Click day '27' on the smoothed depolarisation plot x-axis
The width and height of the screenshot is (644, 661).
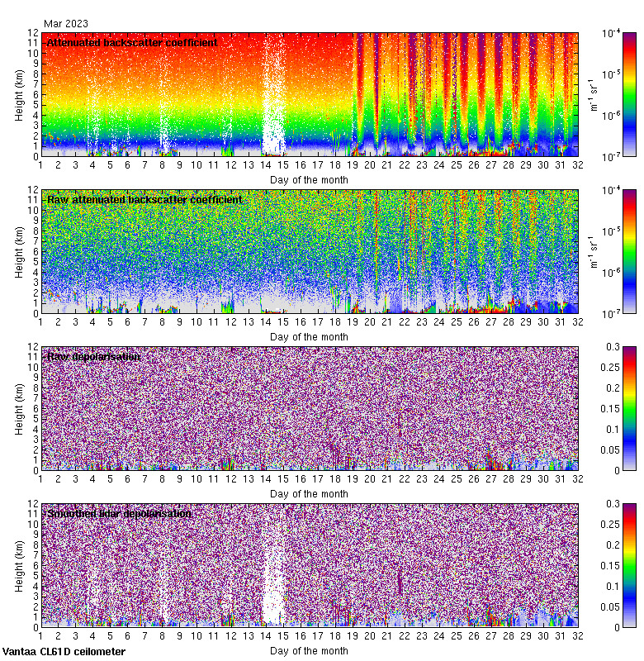click(x=491, y=635)
